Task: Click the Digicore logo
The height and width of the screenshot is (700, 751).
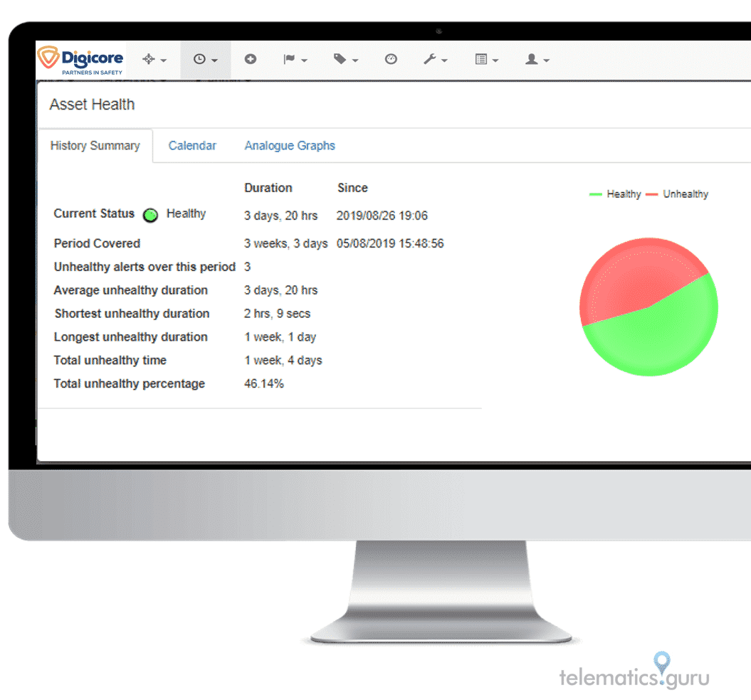Action: (80, 60)
